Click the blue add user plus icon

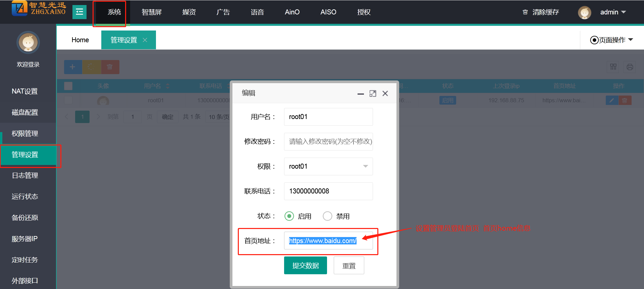(72, 67)
